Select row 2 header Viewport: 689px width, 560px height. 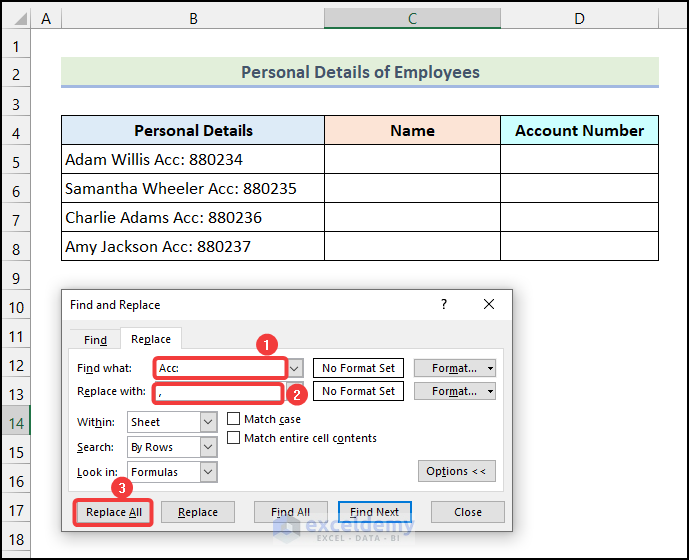click(16, 74)
